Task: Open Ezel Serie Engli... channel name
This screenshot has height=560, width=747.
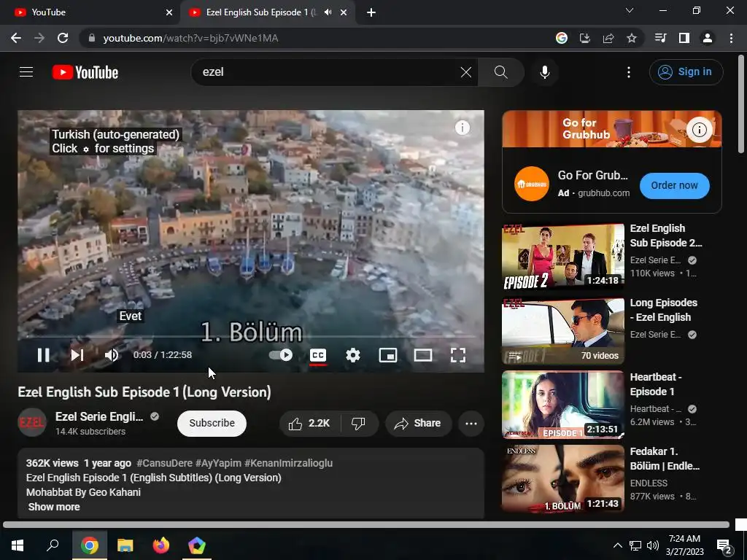Action: pyautogui.click(x=99, y=416)
